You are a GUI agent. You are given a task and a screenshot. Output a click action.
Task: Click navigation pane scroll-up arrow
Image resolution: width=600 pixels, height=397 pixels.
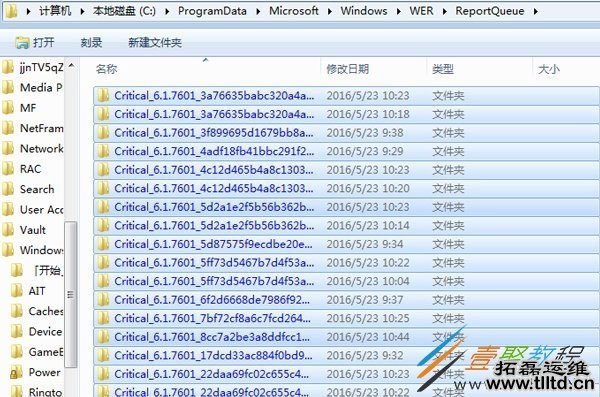pos(71,66)
